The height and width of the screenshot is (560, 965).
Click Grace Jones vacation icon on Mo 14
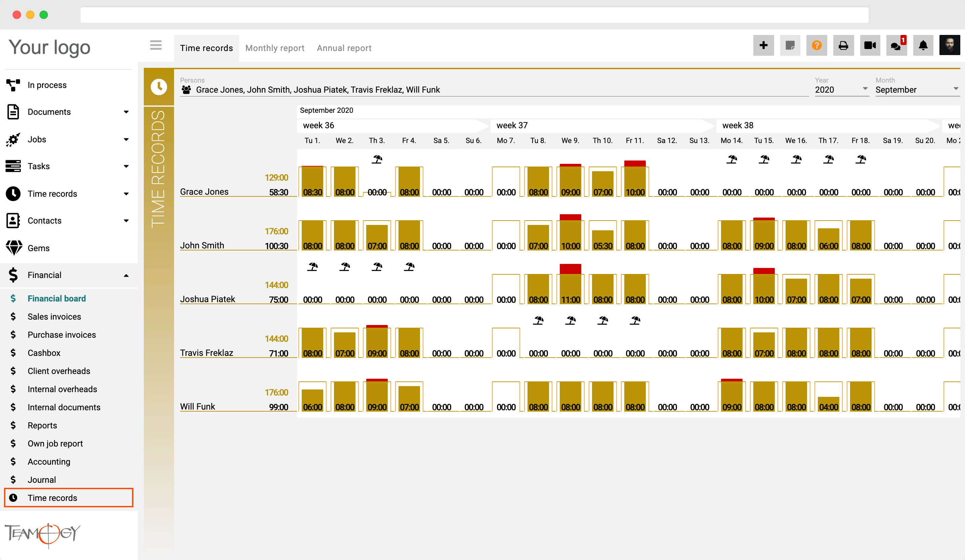[x=732, y=159]
